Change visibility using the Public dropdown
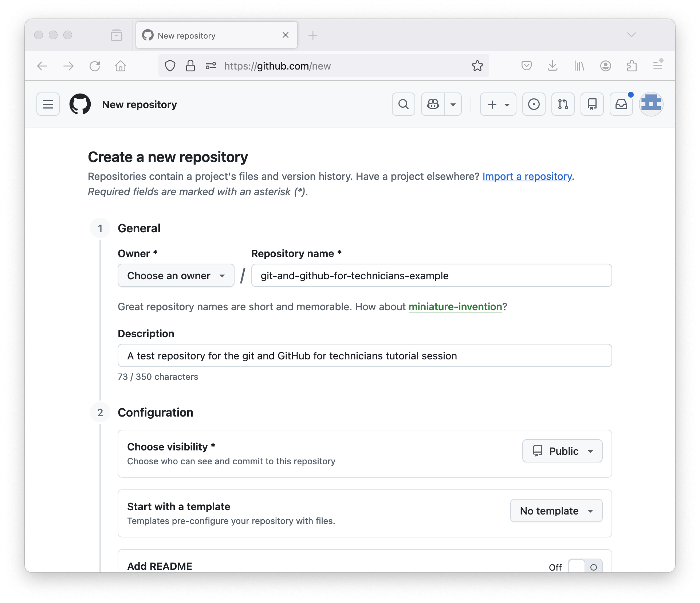The image size is (700, 603). pos(562,451)
